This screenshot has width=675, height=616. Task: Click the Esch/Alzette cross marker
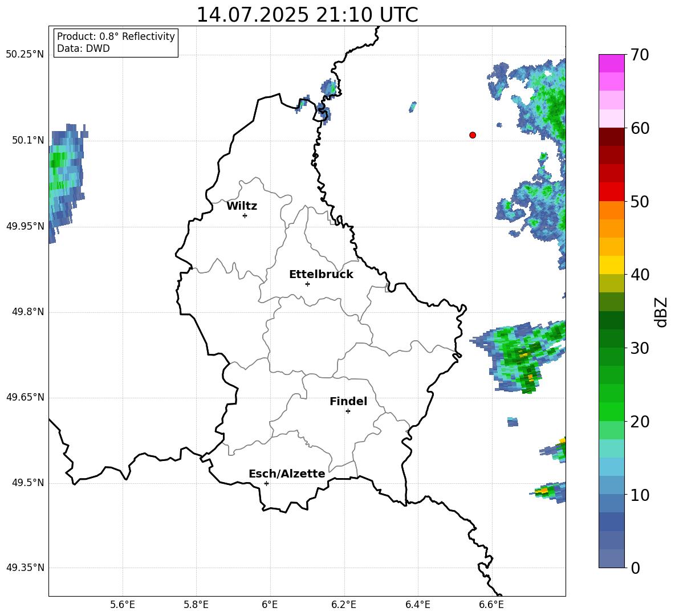[x=266, y=483]
